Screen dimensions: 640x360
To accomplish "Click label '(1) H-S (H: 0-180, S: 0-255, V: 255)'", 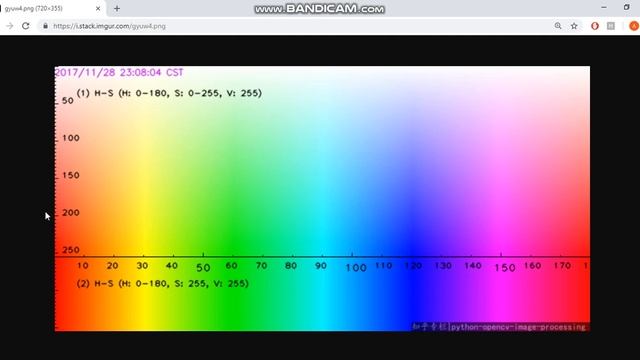I will [x=169, y=93].
